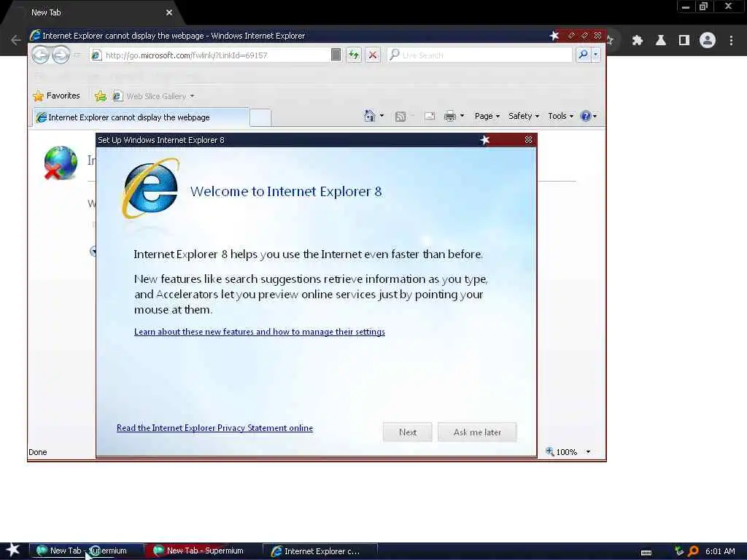This screenshot has height=560, width=747.
Task: Click the Home icon in command bar
Action: (x=369, y=116)
